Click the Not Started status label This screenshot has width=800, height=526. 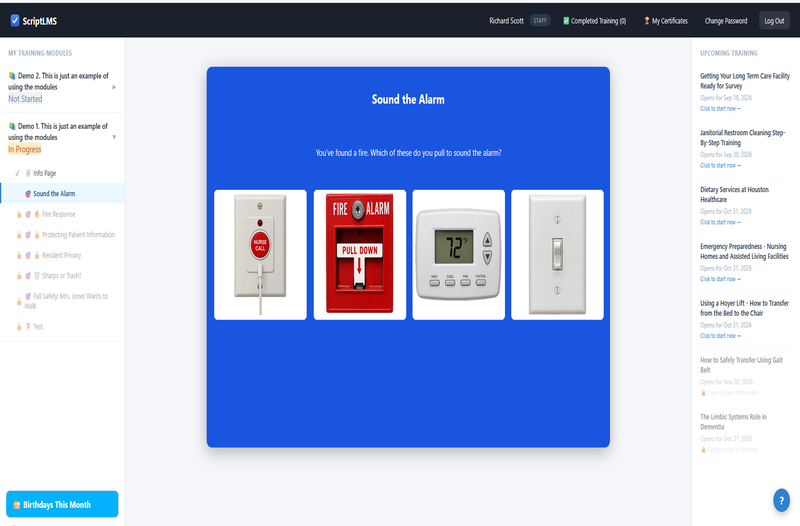coord(25,99)
